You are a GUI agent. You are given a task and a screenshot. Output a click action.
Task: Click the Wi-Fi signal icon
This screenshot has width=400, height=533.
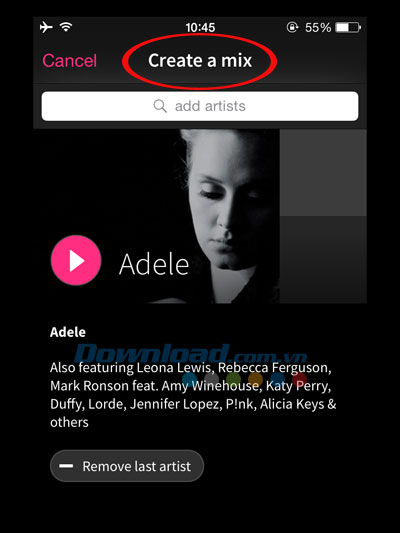coord(66,27)
